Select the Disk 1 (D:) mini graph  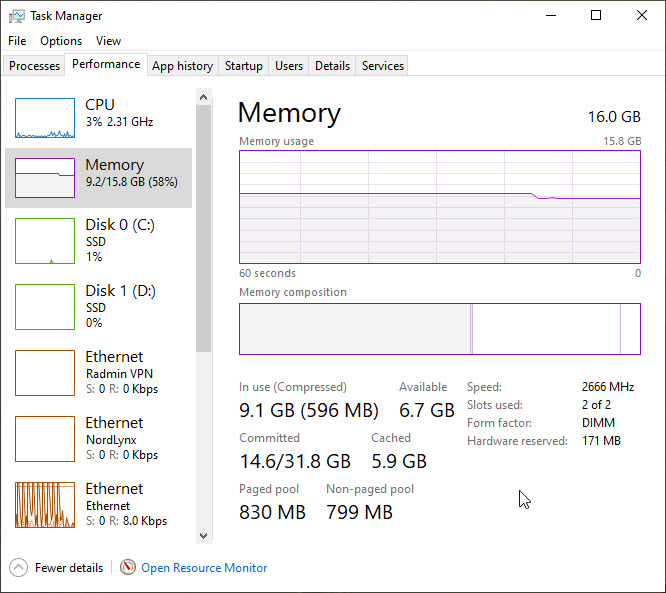(45, 307)
